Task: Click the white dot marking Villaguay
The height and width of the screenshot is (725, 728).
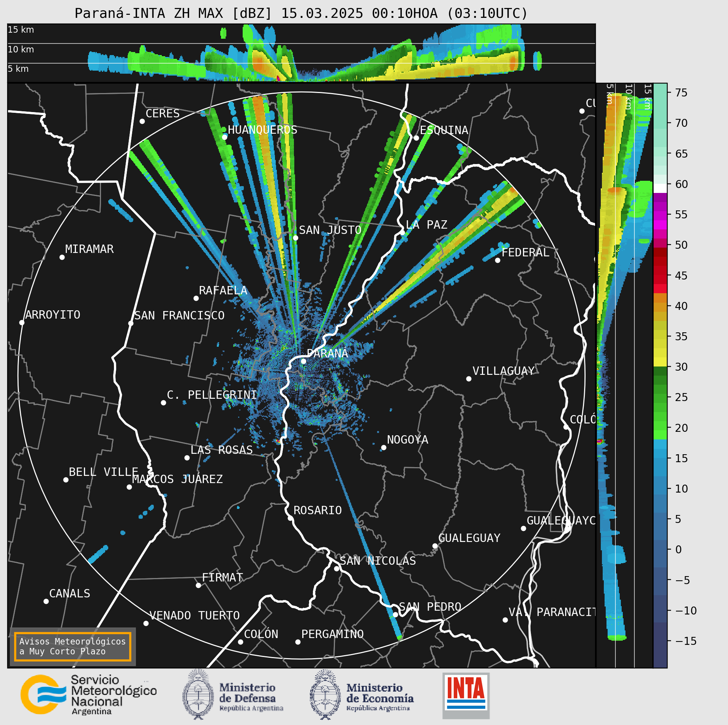Action: 469,379
